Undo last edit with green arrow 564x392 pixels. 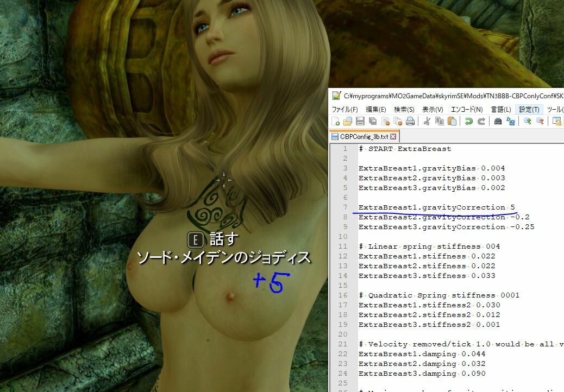click(469, 122)
